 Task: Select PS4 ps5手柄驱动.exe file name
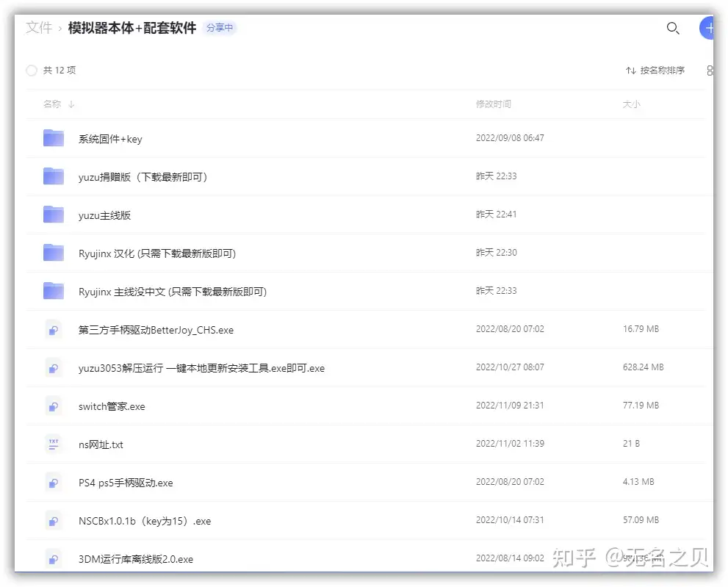pyautogui.click(x=126, y=483)
